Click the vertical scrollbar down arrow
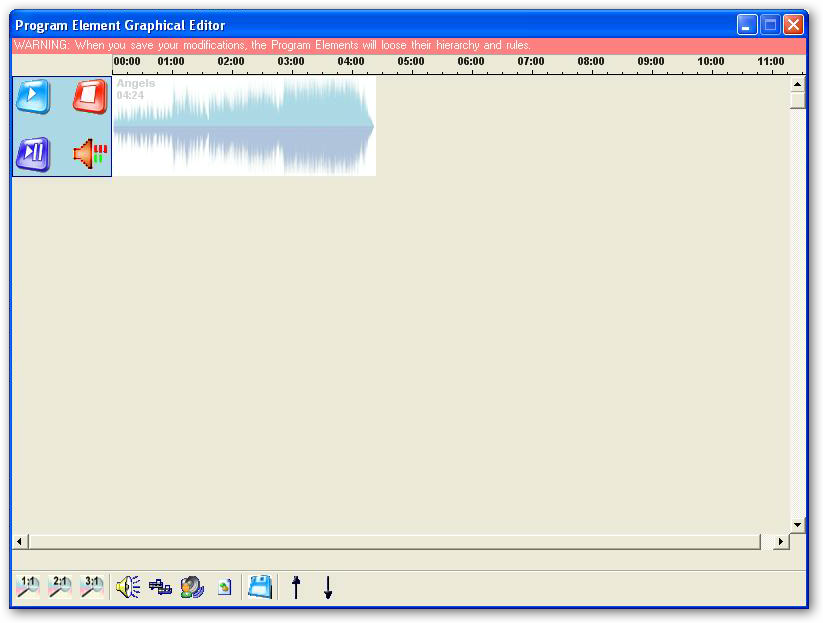 pyautogui.click(x=798, y=525)
